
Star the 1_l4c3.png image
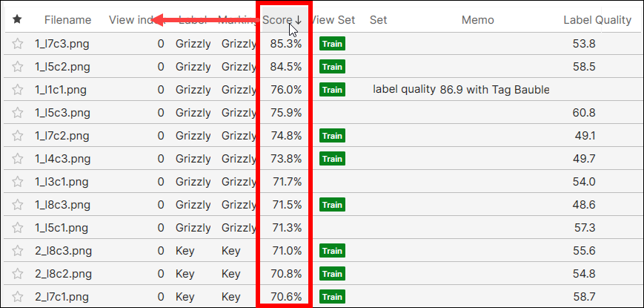18,159
